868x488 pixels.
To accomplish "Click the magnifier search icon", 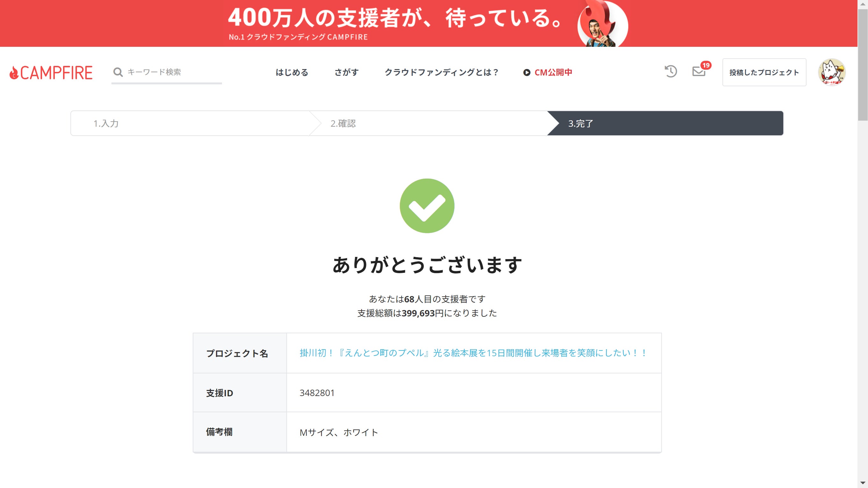I will click(x=118, y=72).
